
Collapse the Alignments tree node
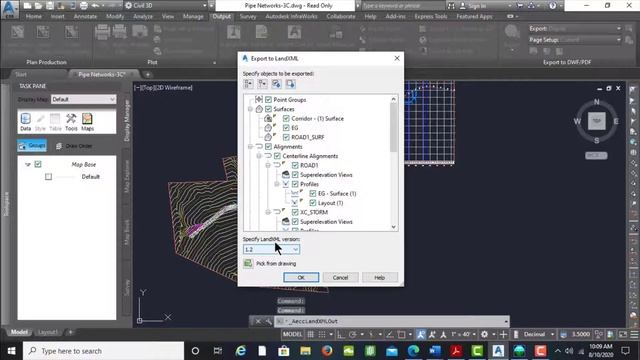click(x=250, y=147)
